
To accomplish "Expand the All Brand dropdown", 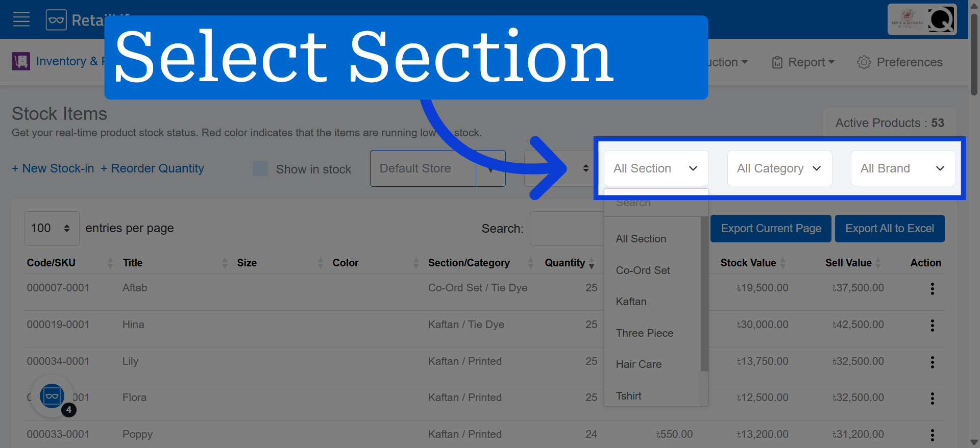I will pyautogui.click(x=903, y=168).
